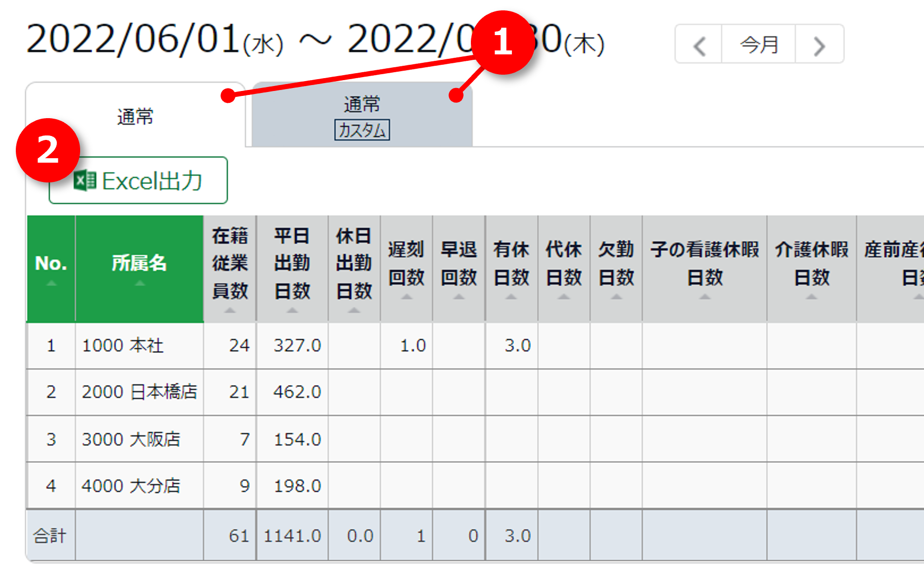Click the 合計 row label
This screenshot has width=924, height=577.
[x=49, y=535]
